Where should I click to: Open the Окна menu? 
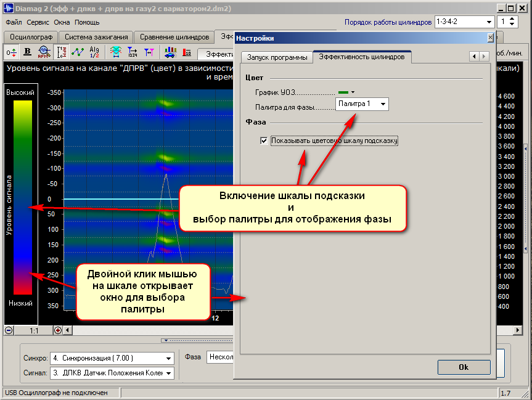click(62, 22)
